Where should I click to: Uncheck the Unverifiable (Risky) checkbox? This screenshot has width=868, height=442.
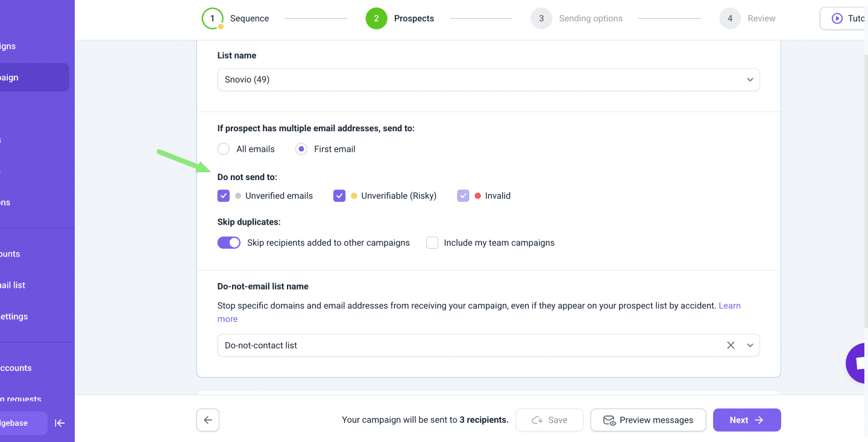pyautogui.click(x=339, y=196)
